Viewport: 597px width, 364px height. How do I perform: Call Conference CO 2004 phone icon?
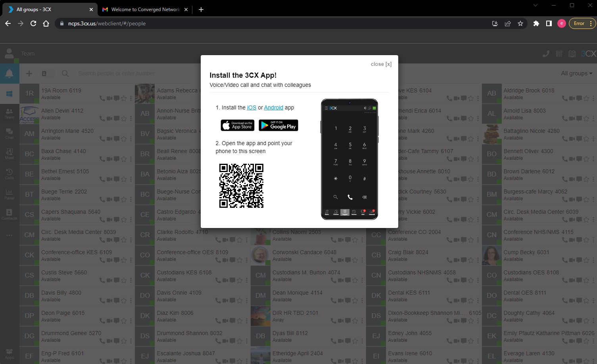click(449, 240)
